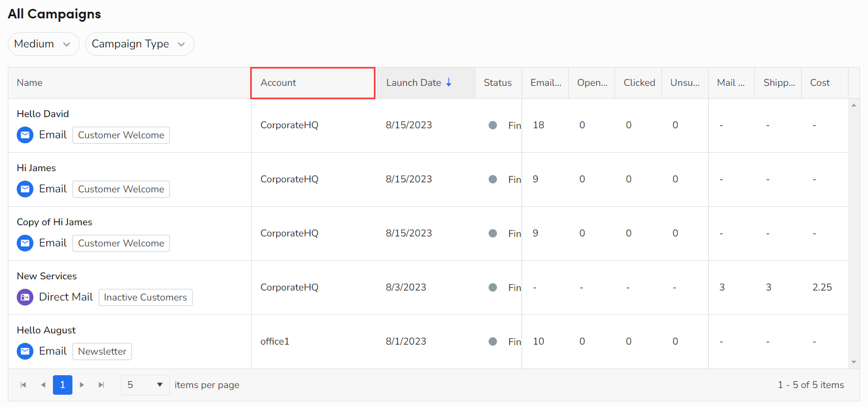Viewport: 868px width, 407px height.
Task: Sort by the Clicked column header
Action: click(x=639, y=83)
